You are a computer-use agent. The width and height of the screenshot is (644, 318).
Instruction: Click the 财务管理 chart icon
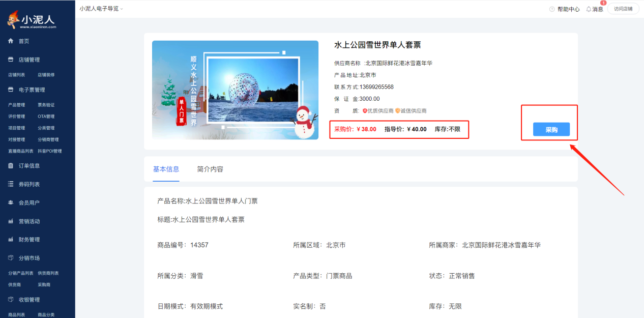[x=11, y=240]
